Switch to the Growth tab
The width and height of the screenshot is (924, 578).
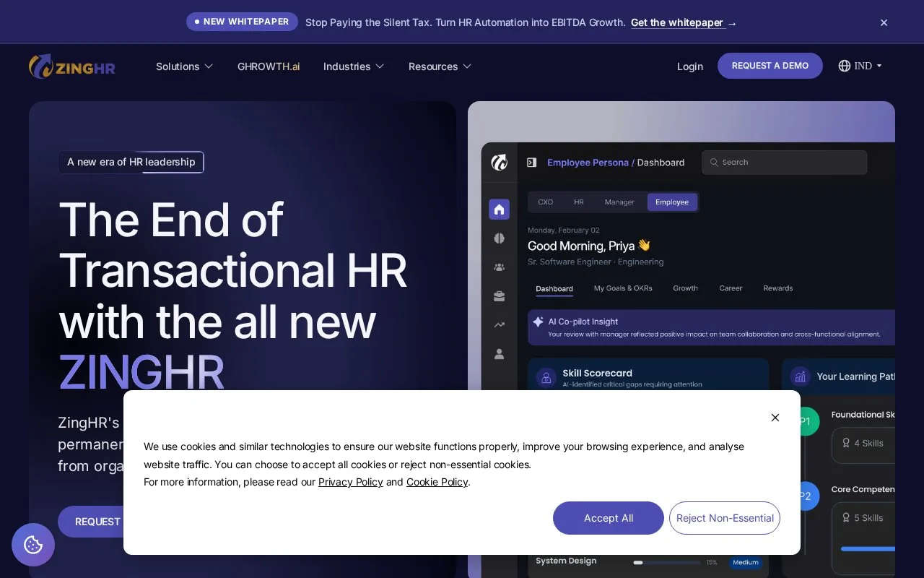(x=685, y=288)
